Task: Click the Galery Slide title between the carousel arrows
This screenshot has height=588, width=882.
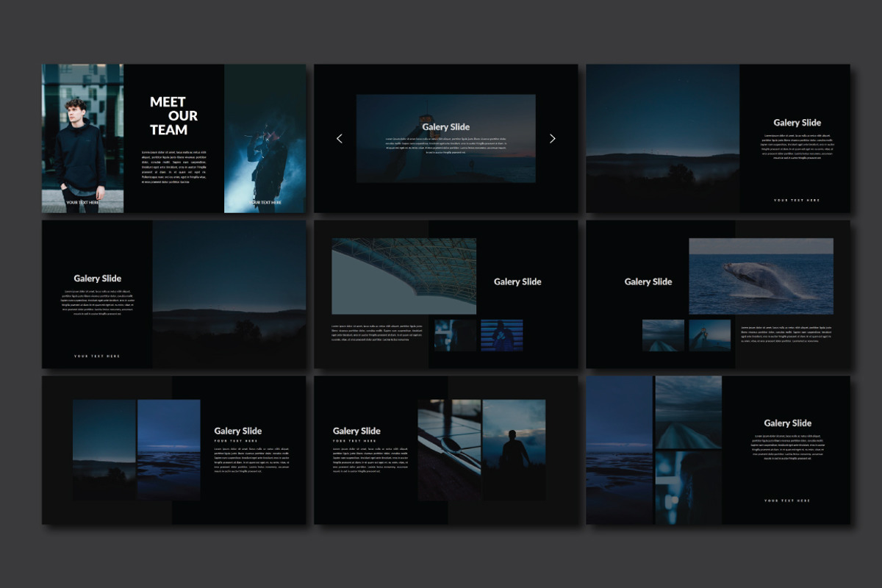Action: [445, 127]
